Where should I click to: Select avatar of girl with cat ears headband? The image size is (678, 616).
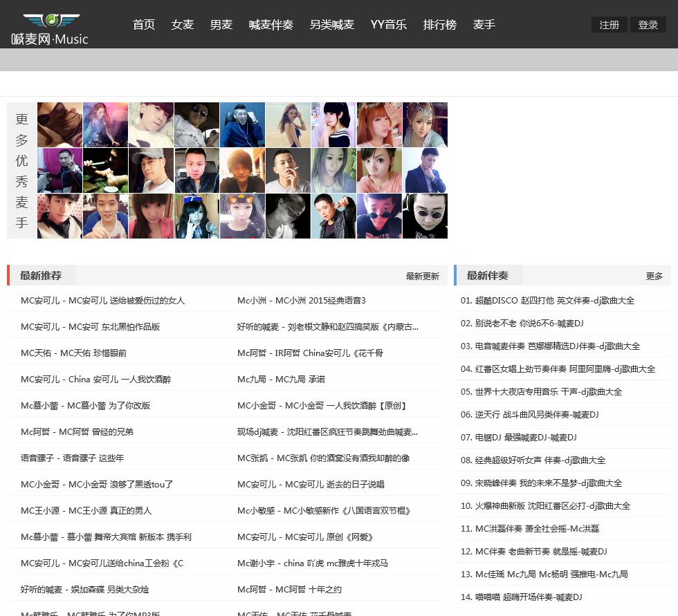point(242,216)
